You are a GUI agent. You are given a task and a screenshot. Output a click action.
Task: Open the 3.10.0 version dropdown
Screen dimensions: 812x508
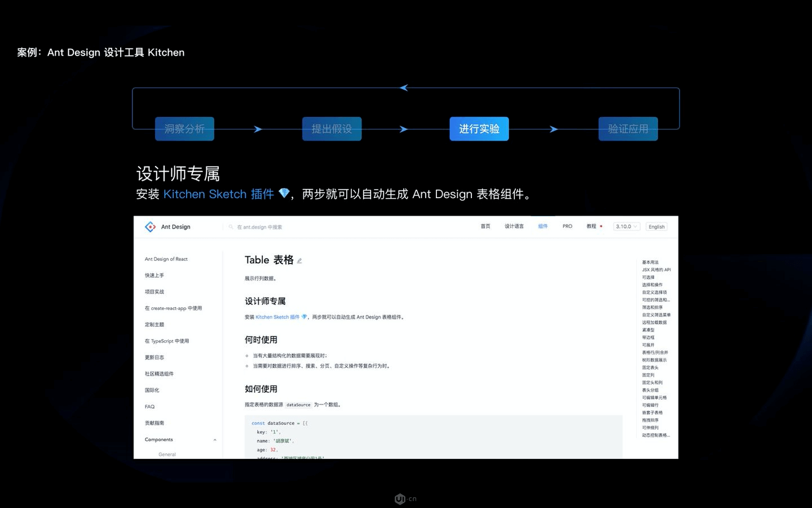(x=626, y=227)
